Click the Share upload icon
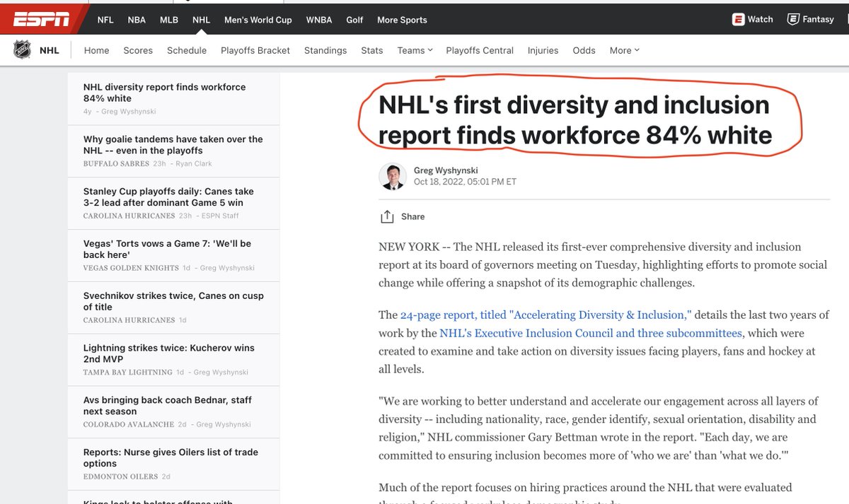Viewport: 849px width, 504px height. (387, 217)
